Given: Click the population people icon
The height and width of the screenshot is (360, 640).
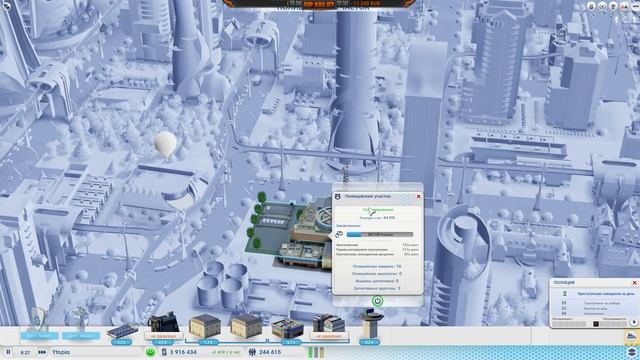Looking at the screenshot, I should 252,352.
